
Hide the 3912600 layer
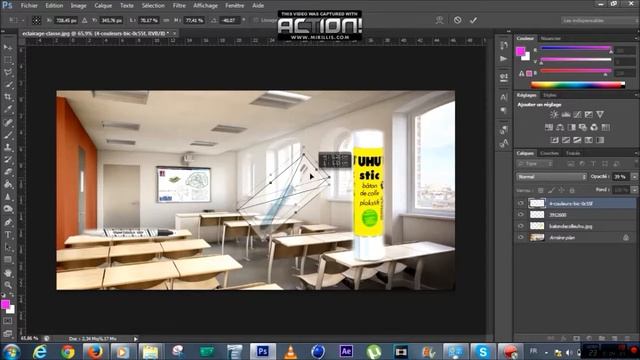(x=521, y=214)
